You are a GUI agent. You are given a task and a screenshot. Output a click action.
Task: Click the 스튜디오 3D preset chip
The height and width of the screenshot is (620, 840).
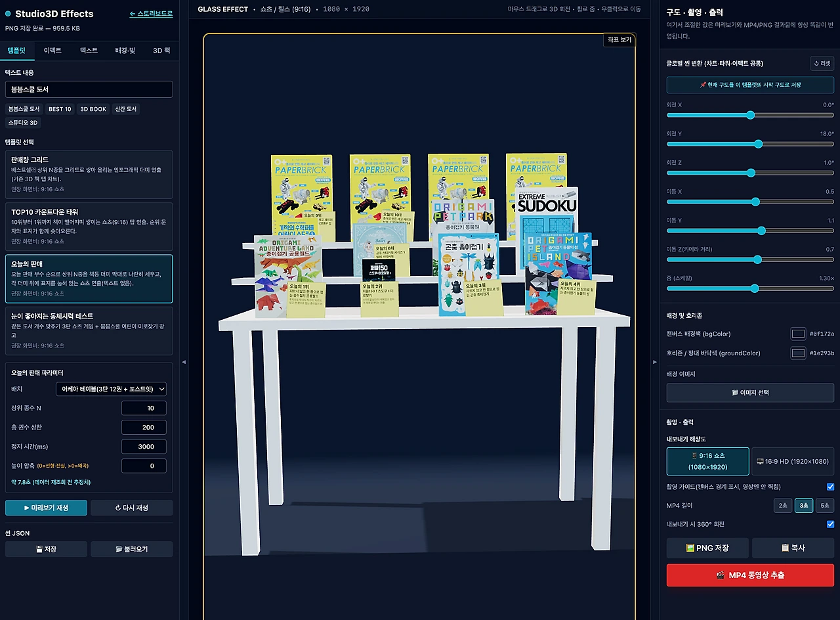(x=23, y=123)
